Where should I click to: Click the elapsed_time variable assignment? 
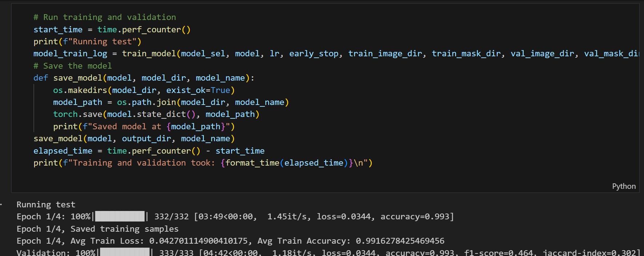pos(63,151)
